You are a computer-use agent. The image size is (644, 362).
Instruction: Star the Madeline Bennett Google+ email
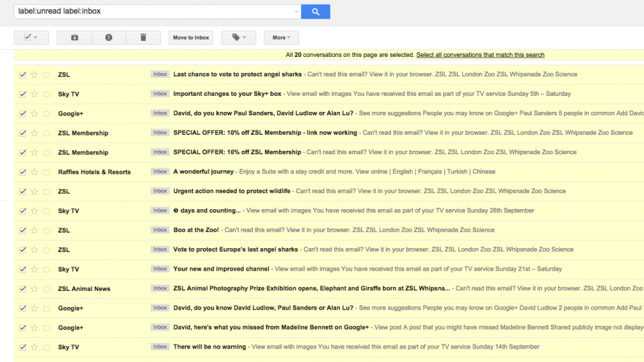pos(34,328)
